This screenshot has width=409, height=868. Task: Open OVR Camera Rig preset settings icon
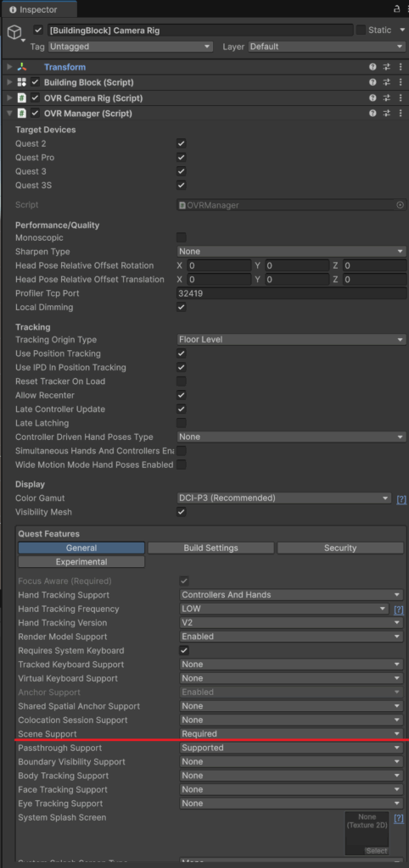(387, 98)
